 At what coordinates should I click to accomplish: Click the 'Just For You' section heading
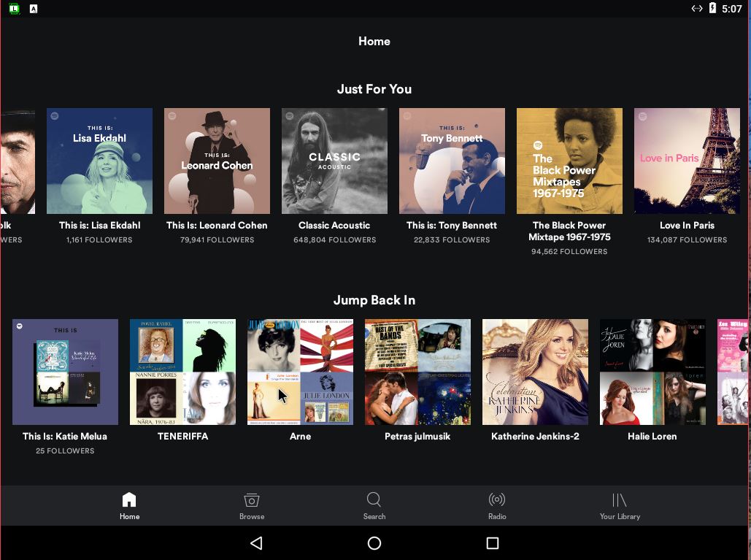(374, 89)
